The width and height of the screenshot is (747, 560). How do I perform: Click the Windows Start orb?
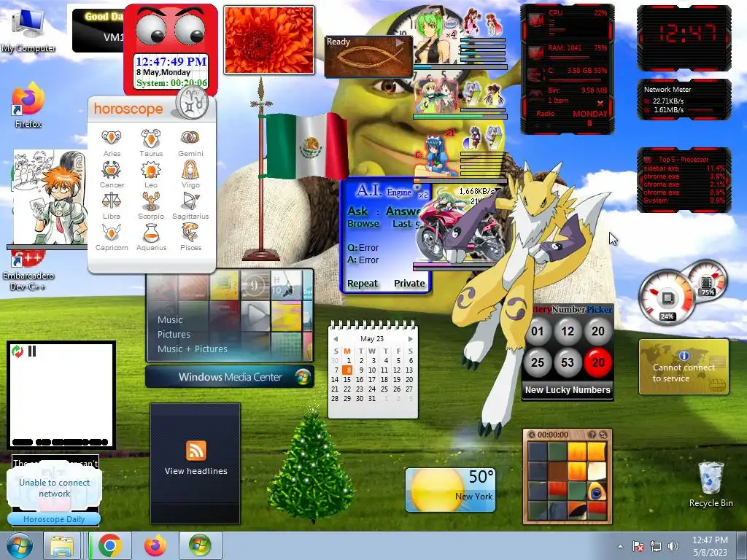click(20, 545)
